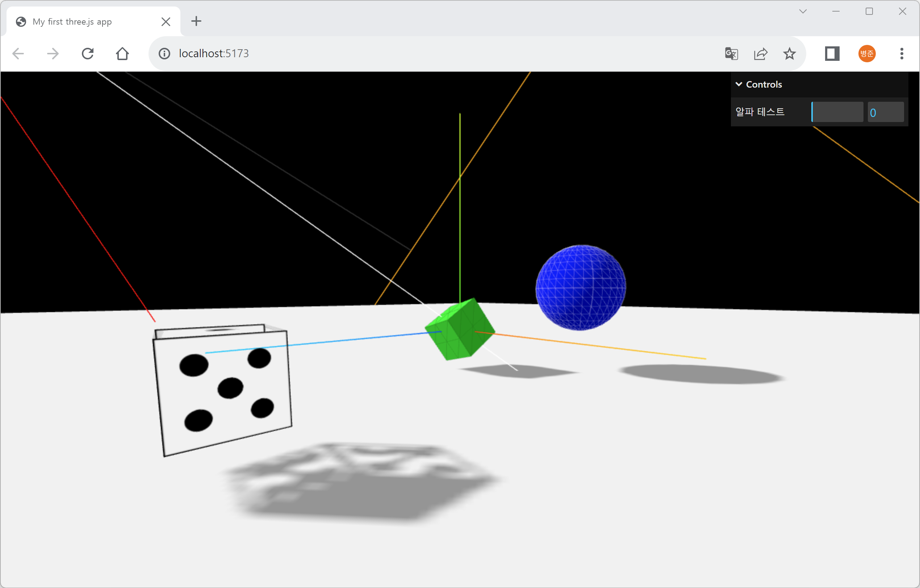Viewport: 920px width, 588px height.
Task: Collapse the Controls panel chevron
Action: click(x=739, y=84)
